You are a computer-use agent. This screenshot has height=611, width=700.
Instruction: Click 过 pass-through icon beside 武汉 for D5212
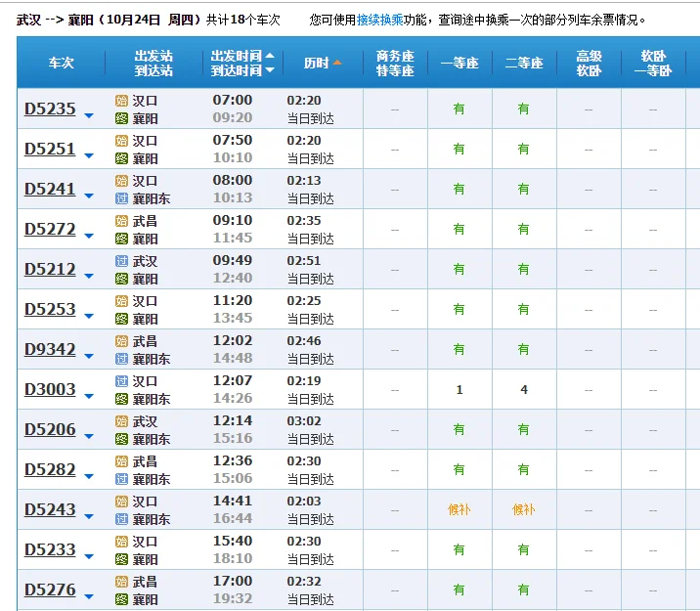pyautogui.click(x=121, y=261)
